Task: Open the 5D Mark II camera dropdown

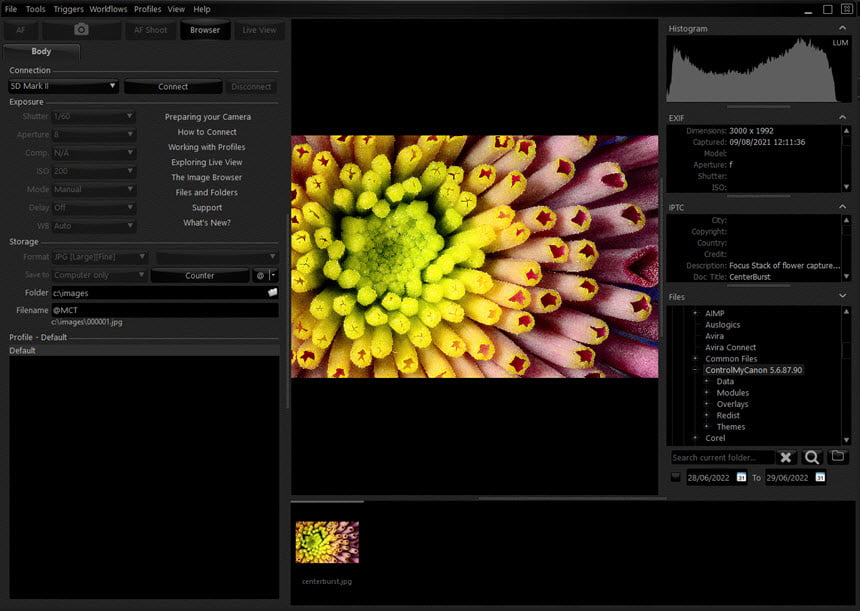Action: (x=64, y=86)
